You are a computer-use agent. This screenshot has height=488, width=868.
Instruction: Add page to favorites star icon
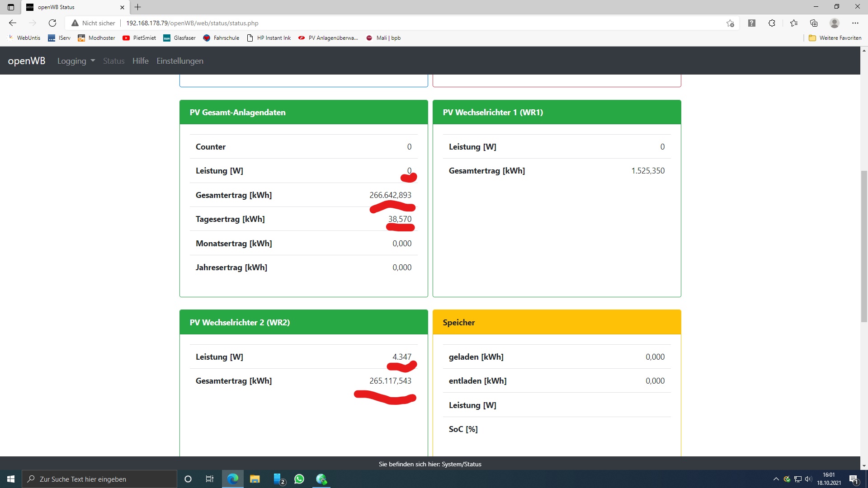click(x=730, y=23)
